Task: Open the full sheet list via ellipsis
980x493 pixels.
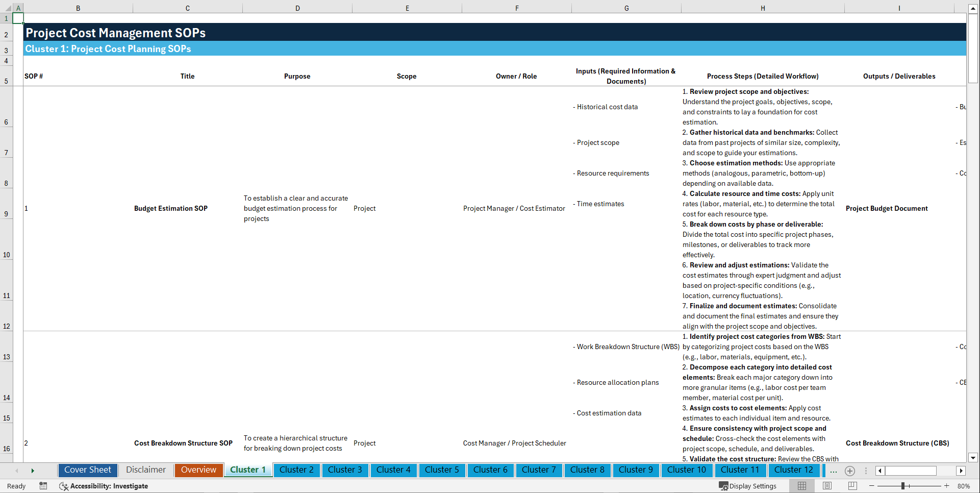Action: point(834,471)
